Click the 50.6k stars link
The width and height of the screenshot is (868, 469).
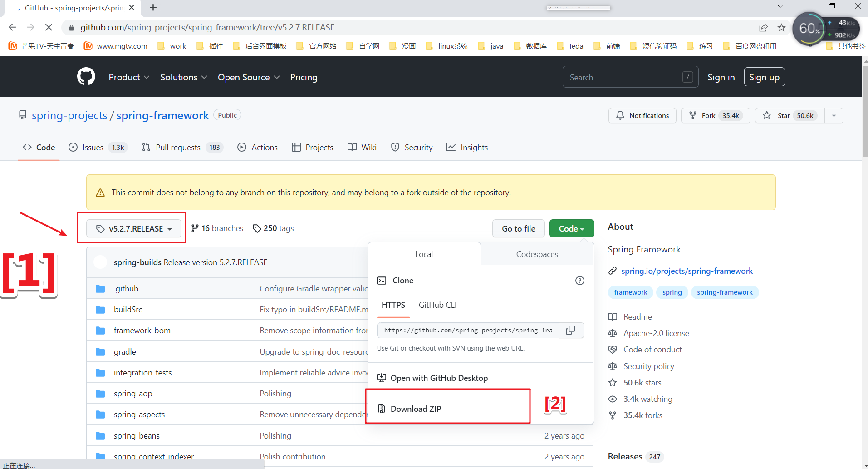(635, 382)
